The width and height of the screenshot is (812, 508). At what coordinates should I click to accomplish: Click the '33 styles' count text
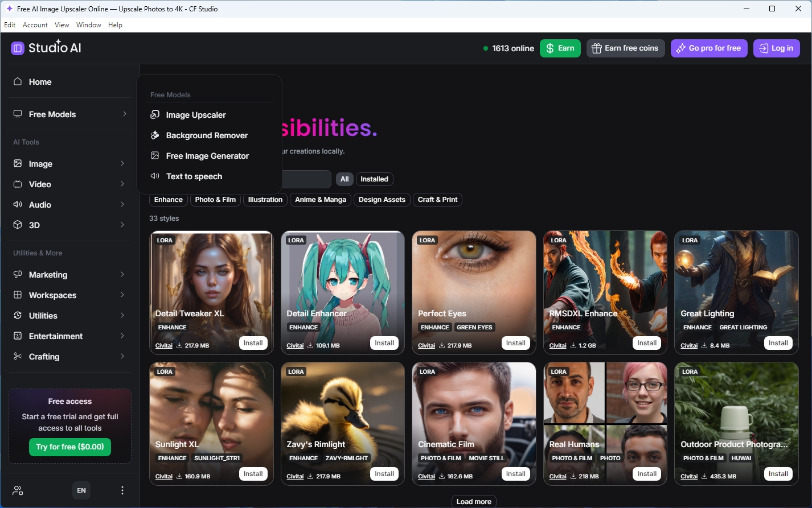click(x=164, y=218)
